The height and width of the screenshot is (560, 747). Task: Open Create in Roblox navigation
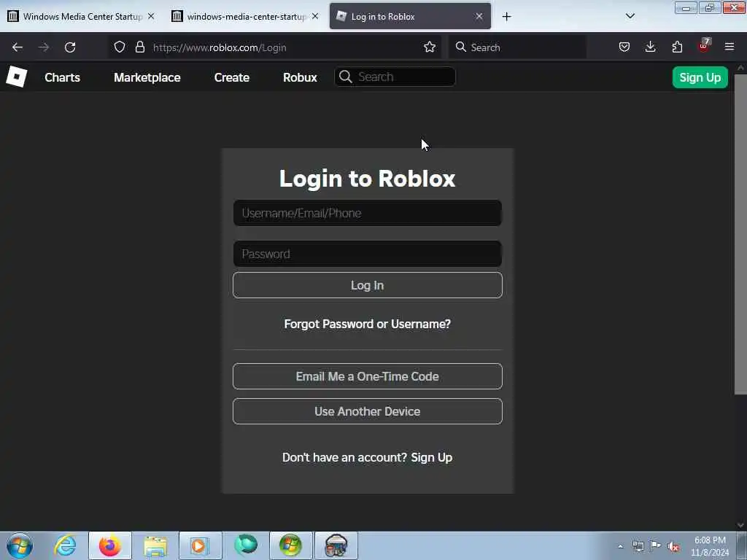(232, 77)
